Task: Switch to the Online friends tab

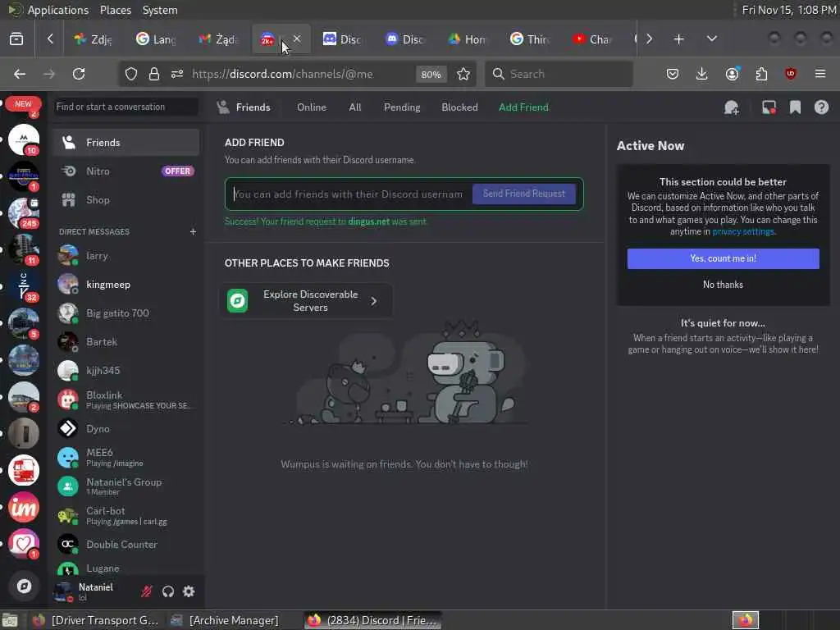Action: pyautogui.click(x=311, y=107)
